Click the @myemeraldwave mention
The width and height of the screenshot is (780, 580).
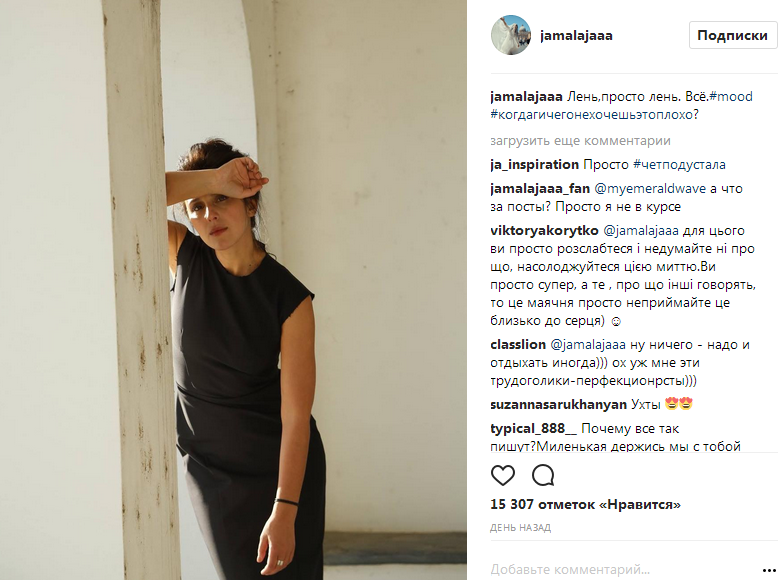[650, 189]
